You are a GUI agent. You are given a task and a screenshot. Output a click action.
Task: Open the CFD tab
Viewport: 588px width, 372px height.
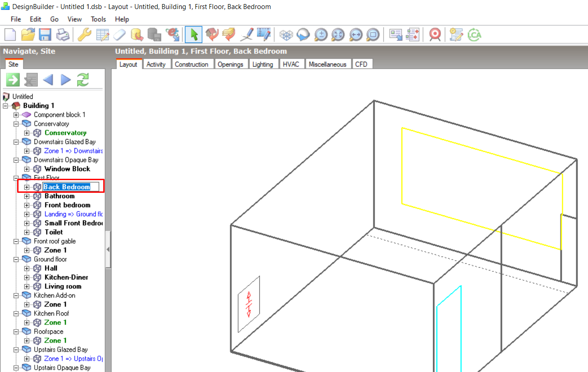pyautogui.click(x=361, y=64)
